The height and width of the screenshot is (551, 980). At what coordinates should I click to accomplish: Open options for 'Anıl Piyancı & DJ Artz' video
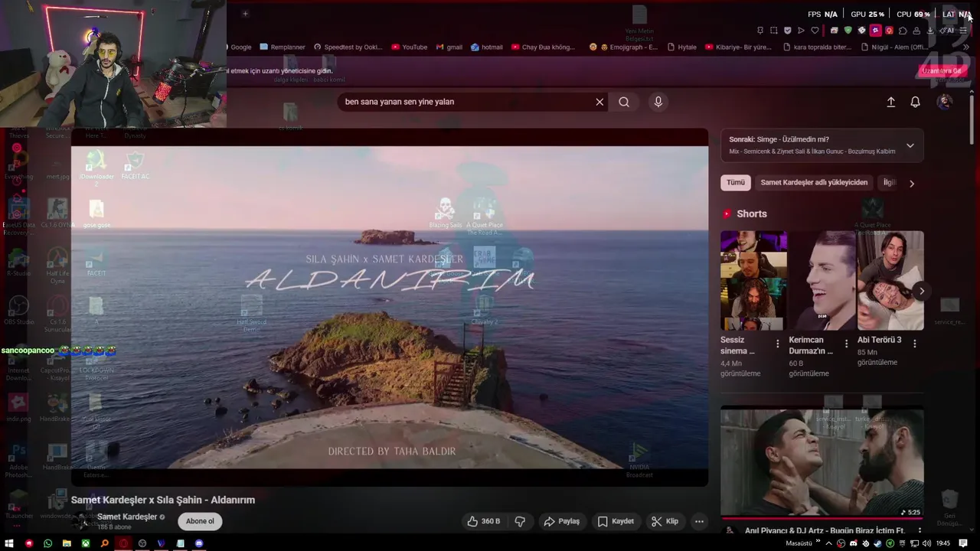pos(919,530)
